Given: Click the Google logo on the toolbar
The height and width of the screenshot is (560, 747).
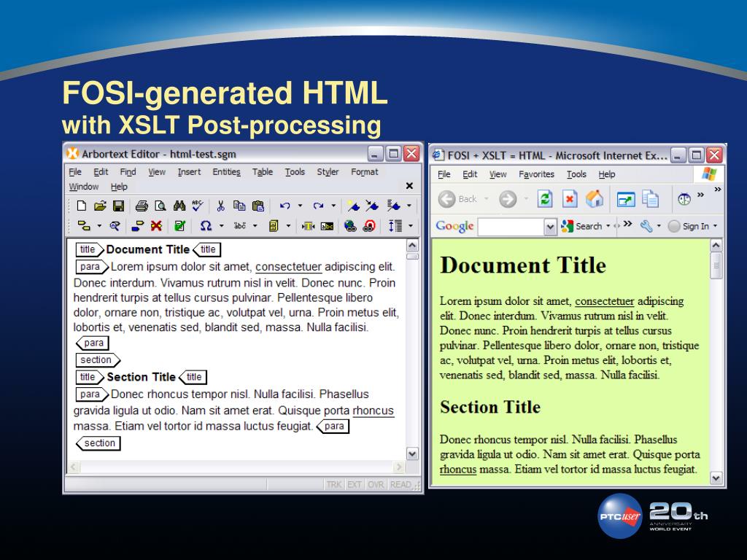Looking at the screenshot, I should [454, 226].
